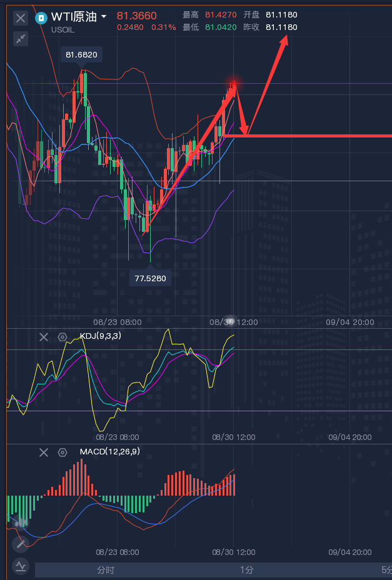Click the 08/30 12:00 label under MACD panel
The width and height of the screenshot is (392, 580).
(x=234, y=552)
